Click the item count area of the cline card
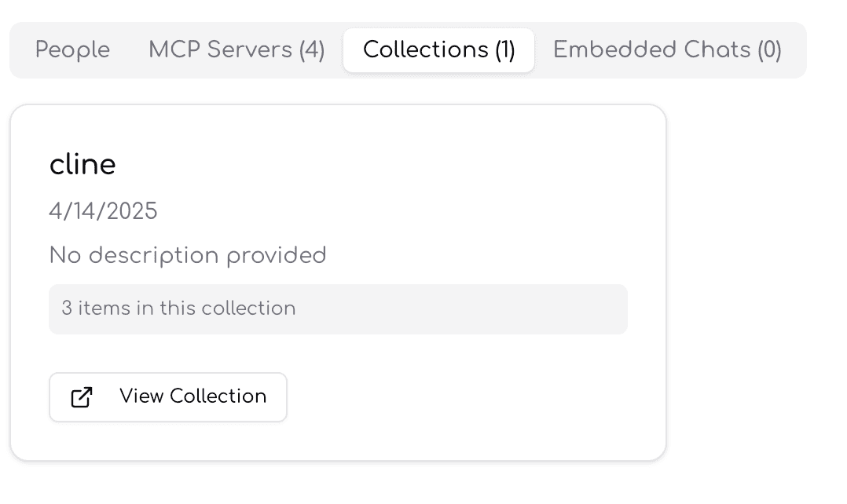 (x=338, y=309)
